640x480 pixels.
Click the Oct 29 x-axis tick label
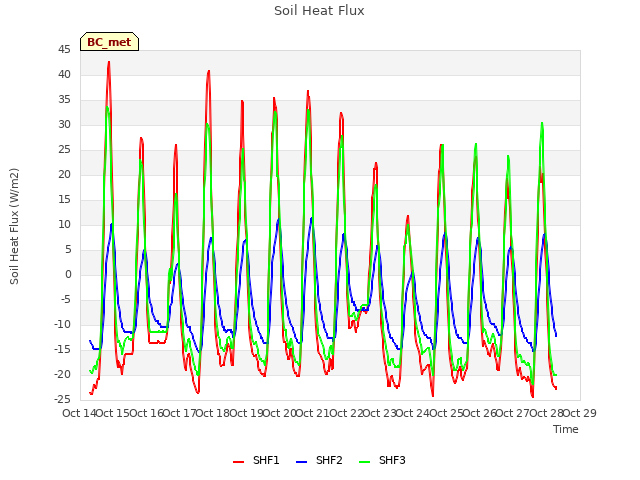click(x=580, y=413)
